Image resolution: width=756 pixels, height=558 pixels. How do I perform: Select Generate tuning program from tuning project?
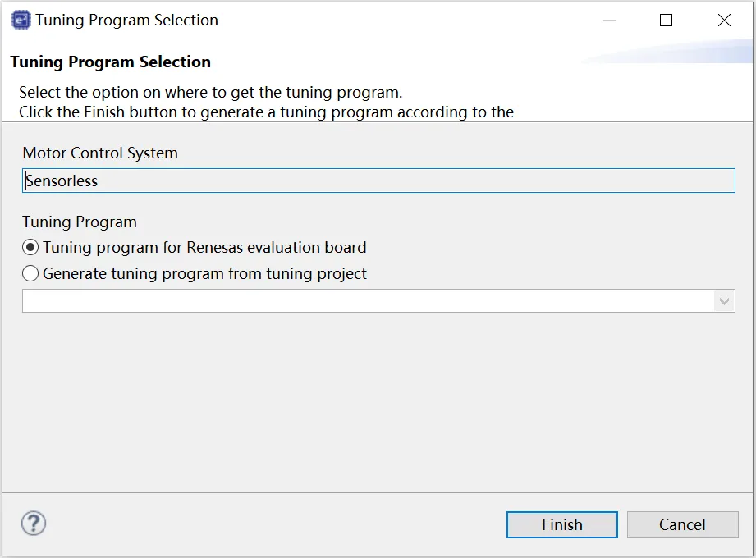point(31,273)
